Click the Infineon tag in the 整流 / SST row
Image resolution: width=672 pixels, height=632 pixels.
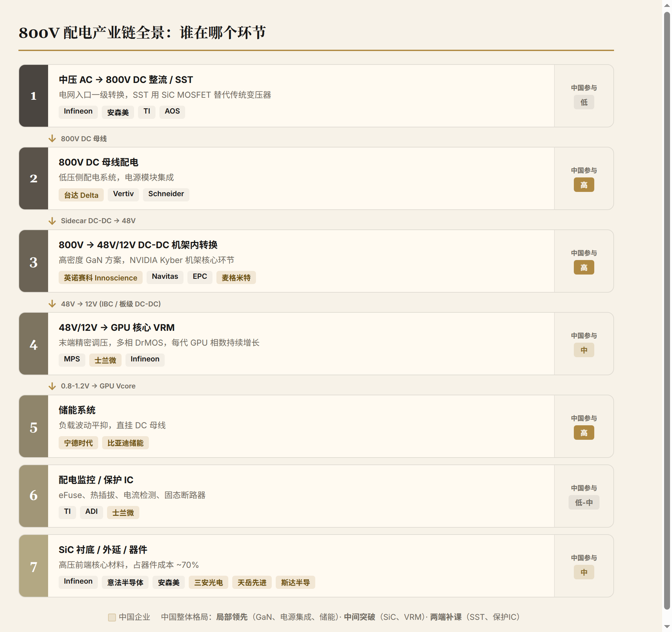(x=78, y=112)
